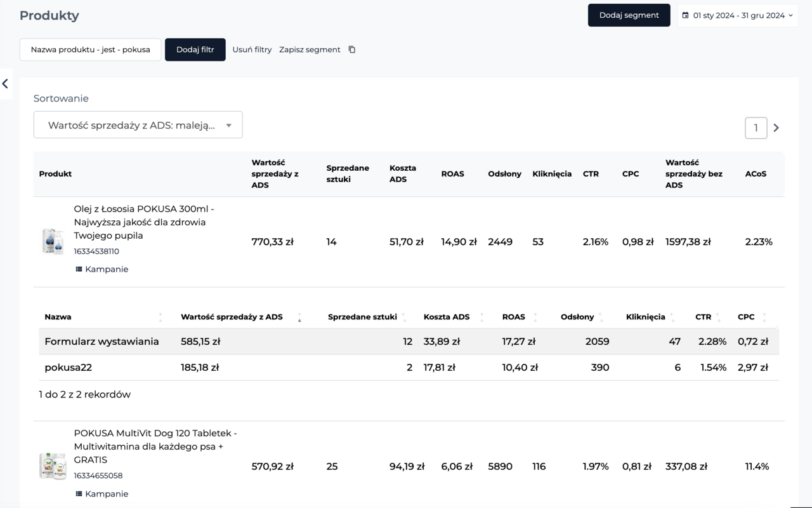Image resolution: width=812 pixels, height=508 pixels.
Task: Edit the Nazwa produktu pokusa filter chip
Action: tap(90, 50)
